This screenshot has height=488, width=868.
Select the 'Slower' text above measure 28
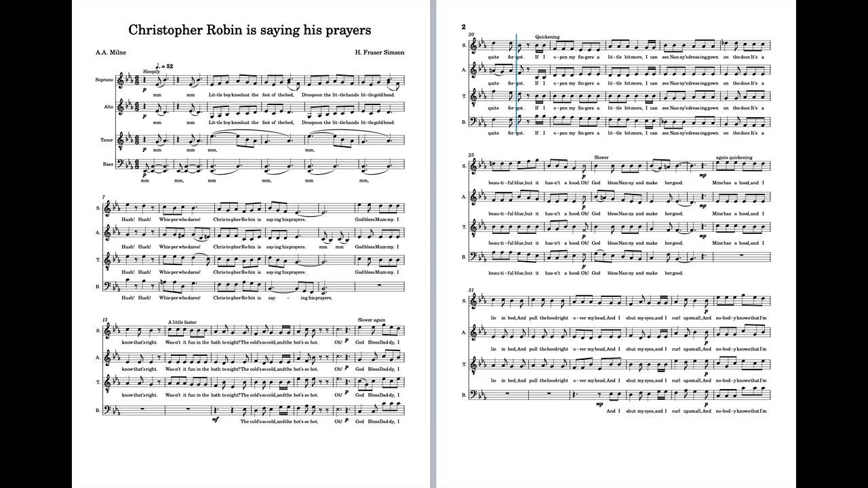601,157
